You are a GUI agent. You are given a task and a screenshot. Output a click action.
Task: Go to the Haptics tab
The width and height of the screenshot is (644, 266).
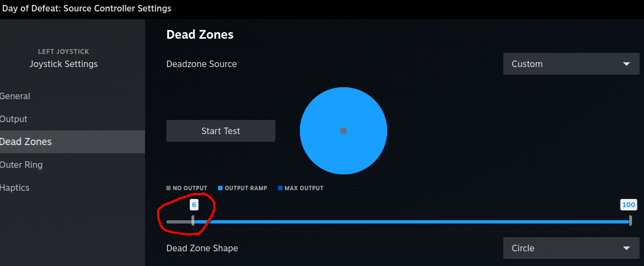pos(15,188)
